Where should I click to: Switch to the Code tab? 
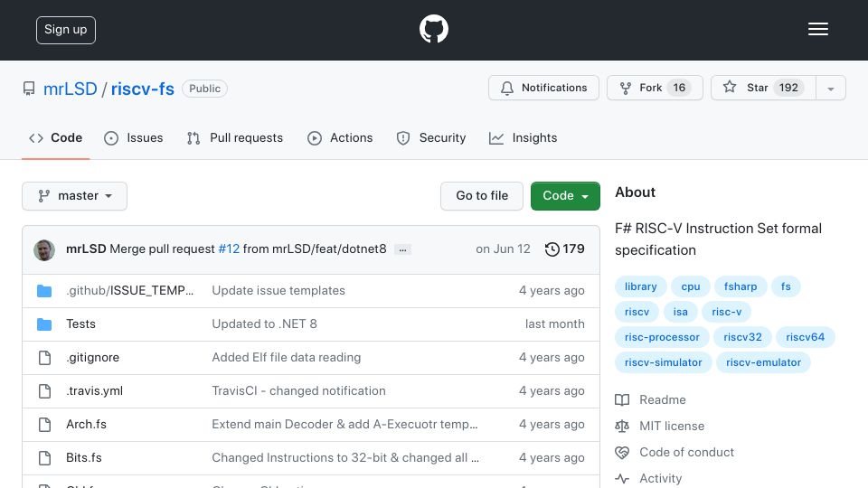[x=56, y=137]
